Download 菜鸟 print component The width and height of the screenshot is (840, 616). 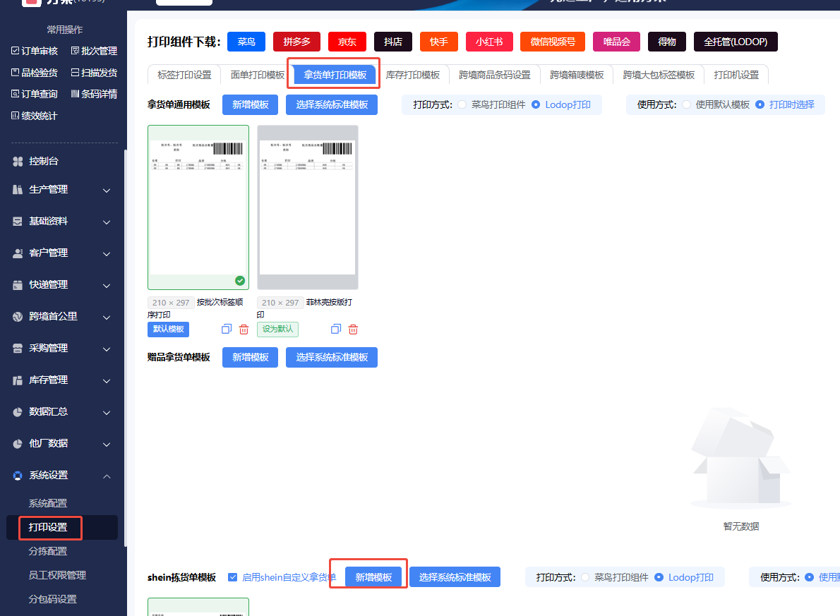pyautogui.click(x=246, y=41)
